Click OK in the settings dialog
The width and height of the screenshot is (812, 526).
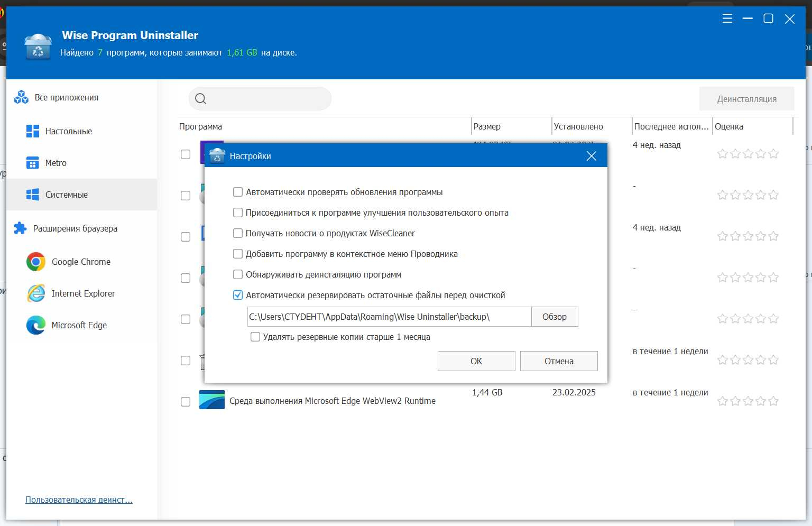[x=476, y=361]
